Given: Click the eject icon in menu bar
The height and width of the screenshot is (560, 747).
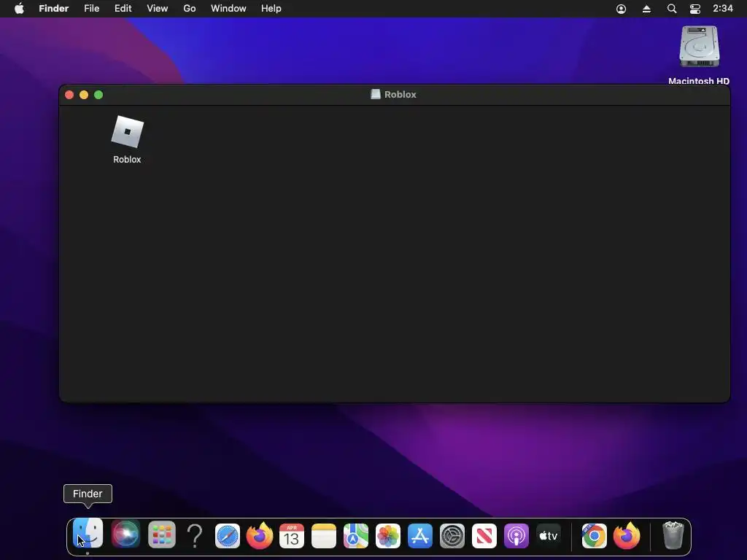Looking at the screenshot, I should [x=646, y=9].
